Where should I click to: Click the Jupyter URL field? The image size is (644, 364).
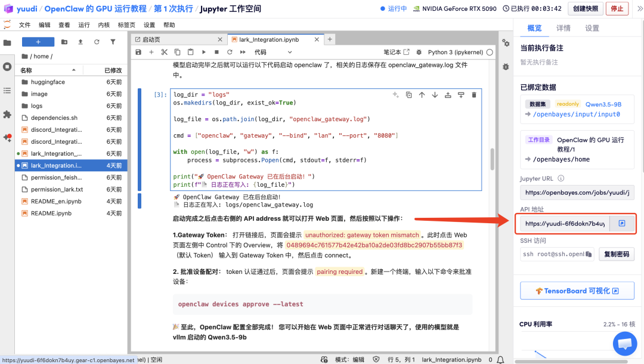[x=577, y=192]
